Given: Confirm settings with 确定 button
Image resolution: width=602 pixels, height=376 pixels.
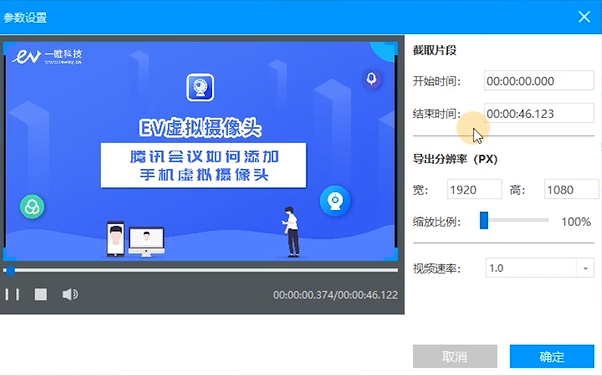Looking at the screenshot, I should pos(552,356).
